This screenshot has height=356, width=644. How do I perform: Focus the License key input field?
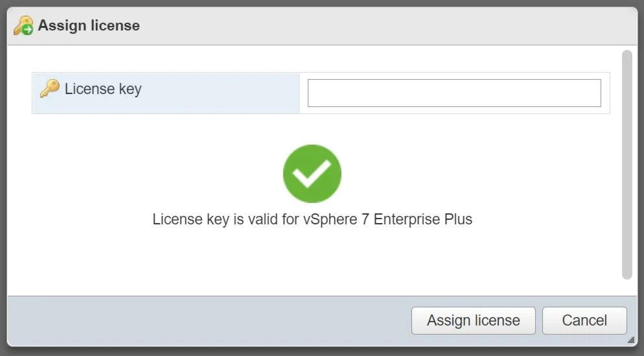454,93
